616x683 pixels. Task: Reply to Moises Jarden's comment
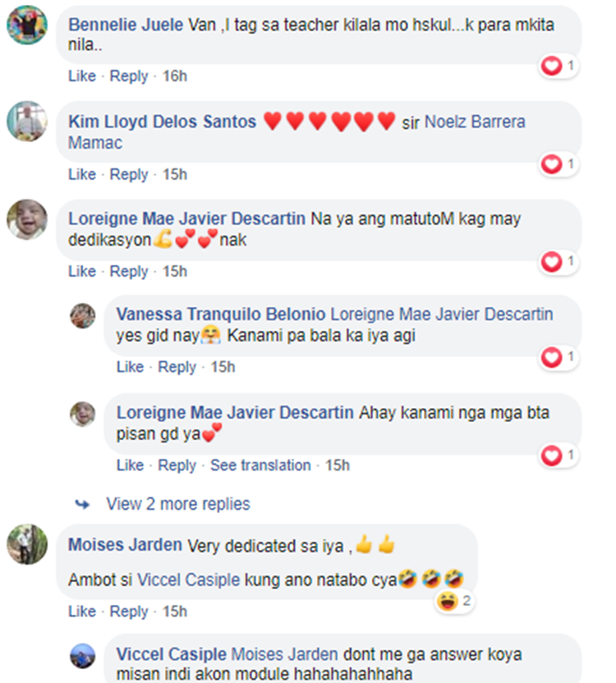129,611
